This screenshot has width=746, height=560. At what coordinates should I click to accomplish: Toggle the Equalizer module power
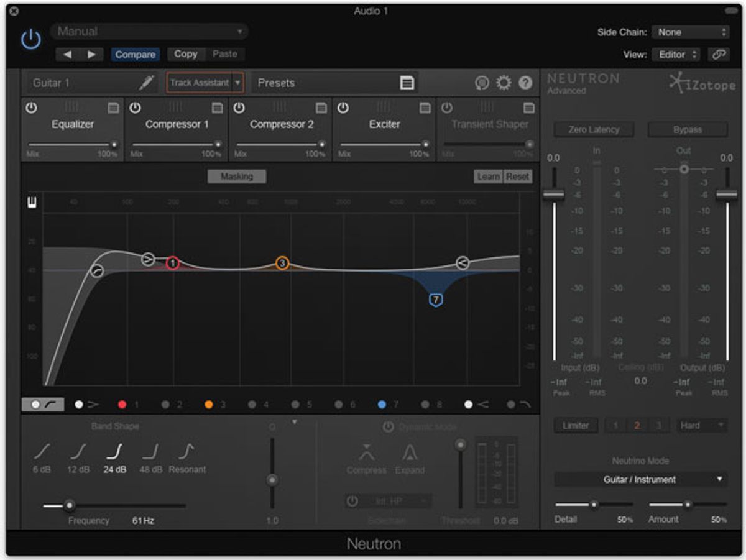coord(31,108)
